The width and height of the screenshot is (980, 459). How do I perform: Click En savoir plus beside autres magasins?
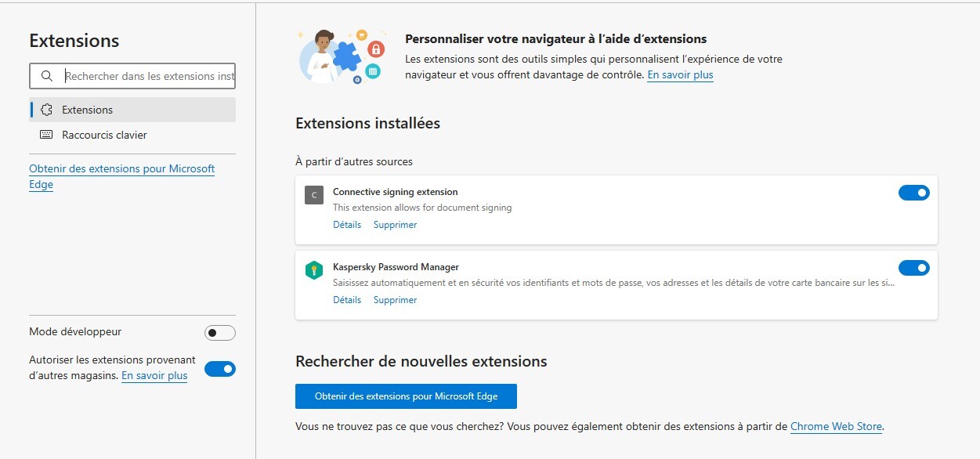coord(154,376)
